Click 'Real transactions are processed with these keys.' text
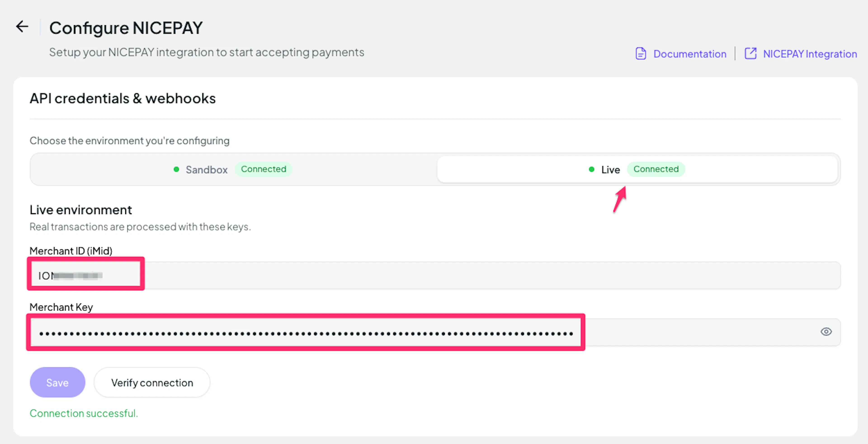This screenshot has height=444, width=868. [x=140, y=227]
